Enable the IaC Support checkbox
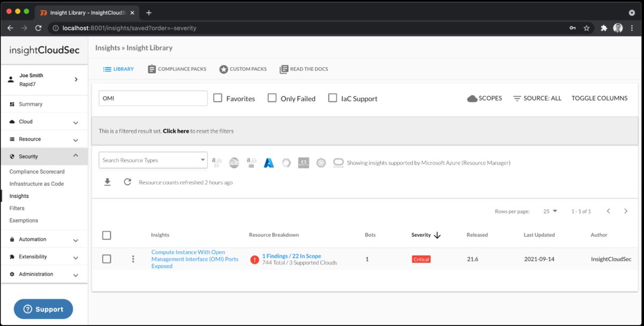The image size is (644, 326). click(x=333, y=98)
